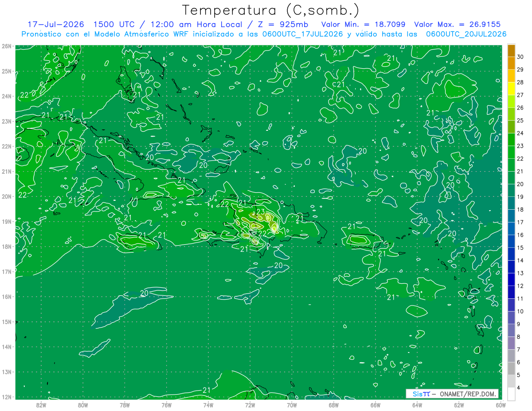The width and height of the screenshot is (532, 411).
Task: Select the color bar segment between 18 and 19
Action: pyautogui.click(x=511, y=204)
